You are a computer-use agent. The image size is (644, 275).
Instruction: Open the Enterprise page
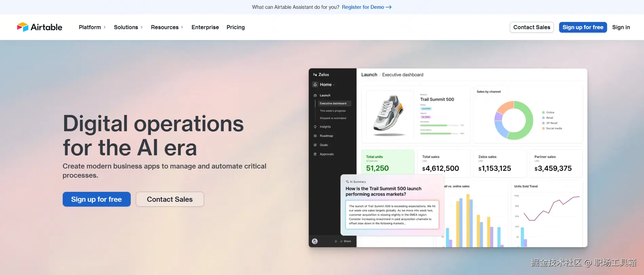205,27
